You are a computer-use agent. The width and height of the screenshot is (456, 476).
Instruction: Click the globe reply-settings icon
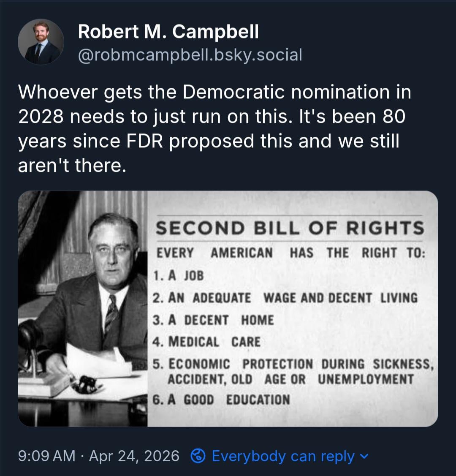pyautogui.click(x=198, y=456)
